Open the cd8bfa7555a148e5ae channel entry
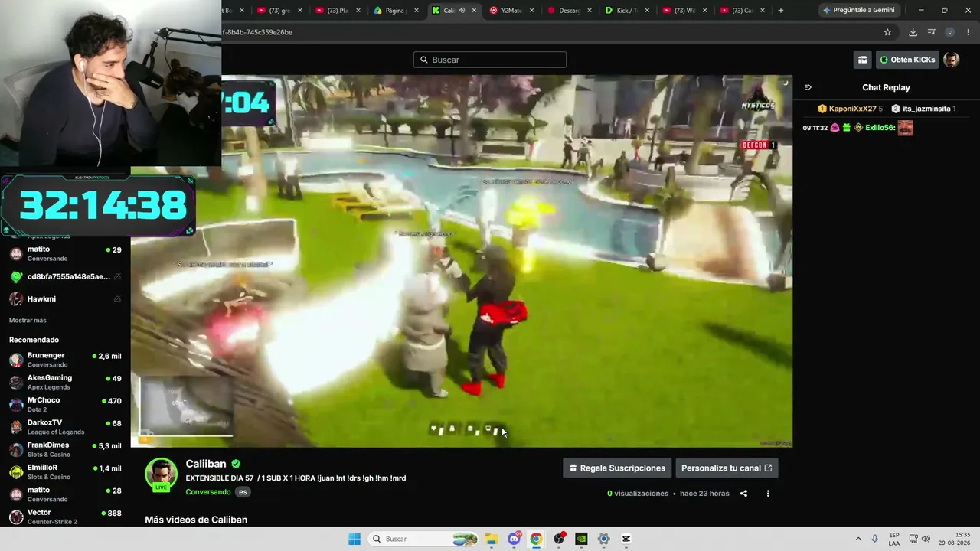The image size is (980, 551). point(65,276)
